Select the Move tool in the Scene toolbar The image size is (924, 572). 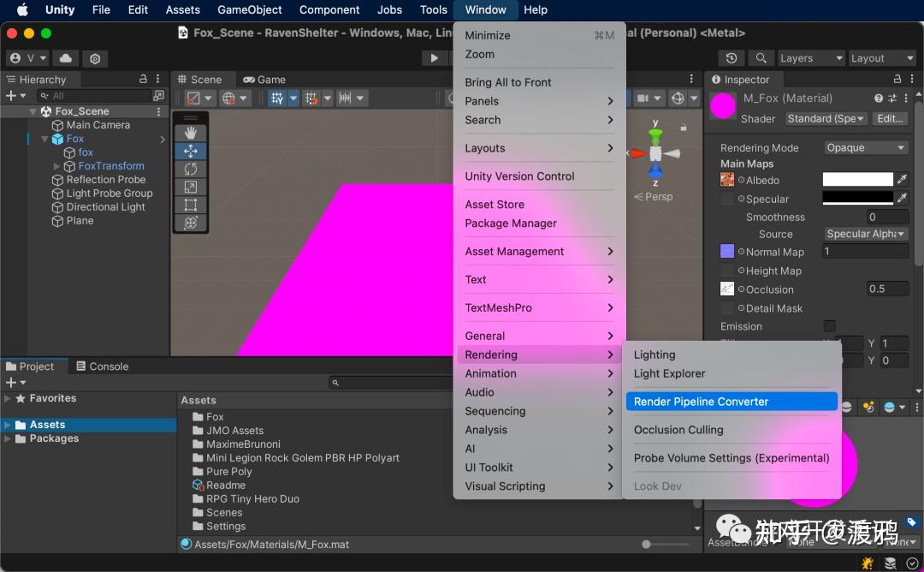191,152
